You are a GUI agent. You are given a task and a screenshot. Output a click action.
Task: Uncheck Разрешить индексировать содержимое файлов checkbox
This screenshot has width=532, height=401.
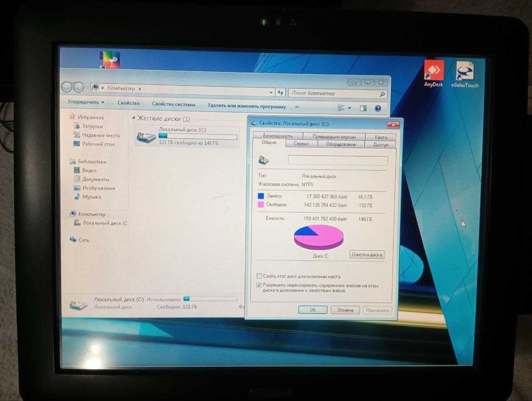coord(259,285)
